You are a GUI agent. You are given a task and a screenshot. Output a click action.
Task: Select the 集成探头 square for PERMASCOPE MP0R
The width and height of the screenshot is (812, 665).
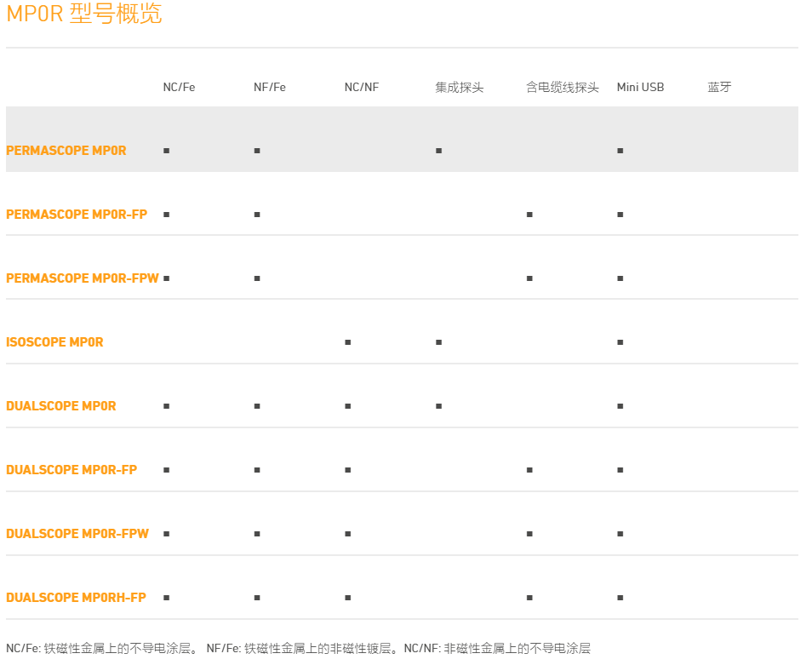pos(437,151)
